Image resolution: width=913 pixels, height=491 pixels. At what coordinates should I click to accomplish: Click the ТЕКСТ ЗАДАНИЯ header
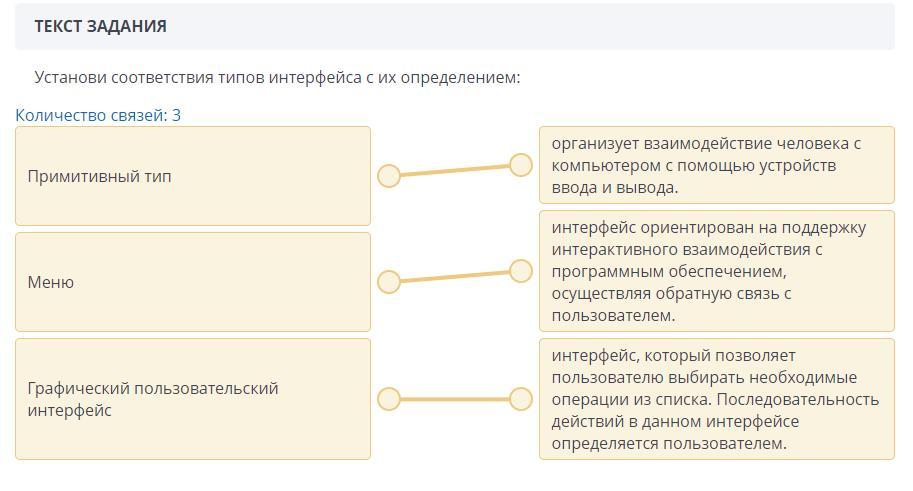click(x=100, y=27)
